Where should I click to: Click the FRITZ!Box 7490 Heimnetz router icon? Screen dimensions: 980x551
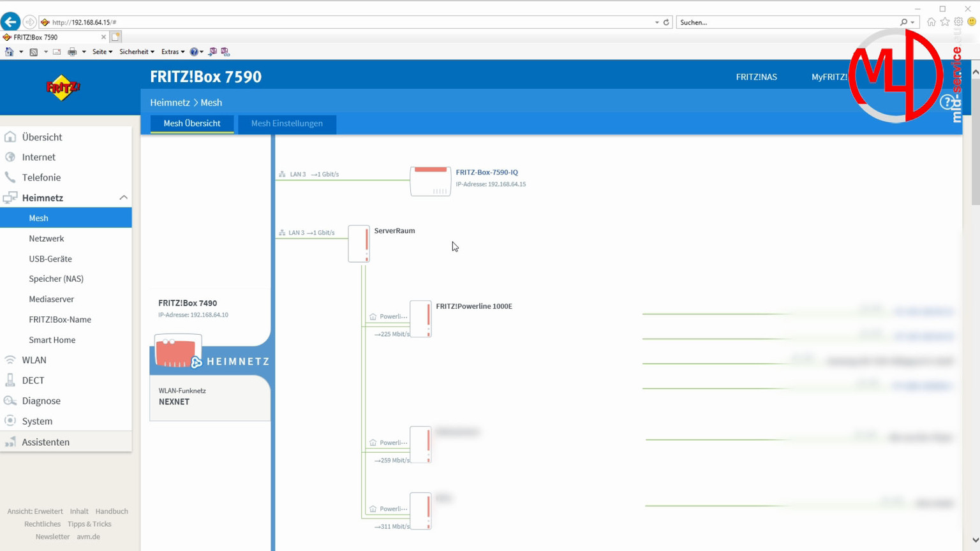tap(177, 351)
